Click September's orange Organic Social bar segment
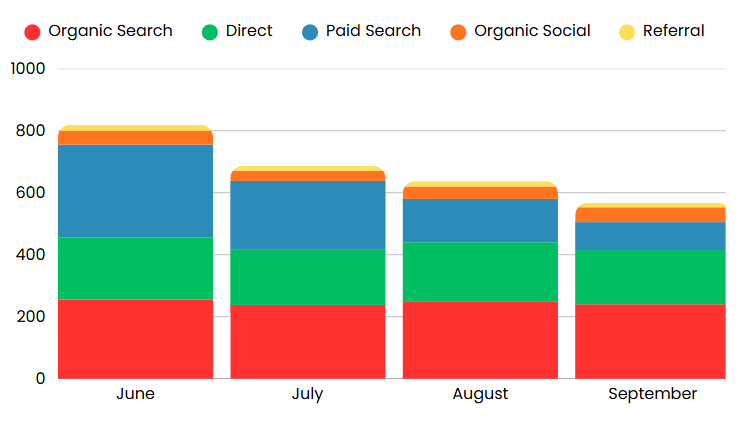754x423 pixels. point(652,215)
